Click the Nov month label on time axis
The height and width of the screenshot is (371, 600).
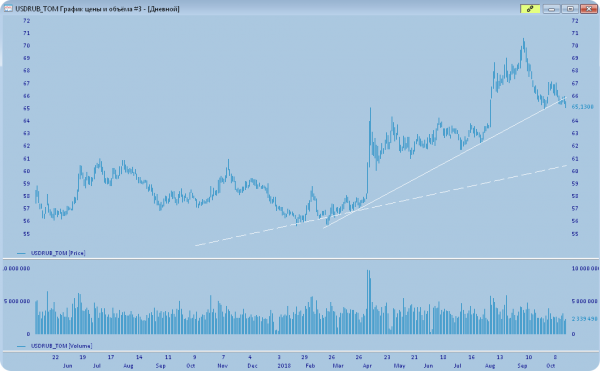pos(222,366)
